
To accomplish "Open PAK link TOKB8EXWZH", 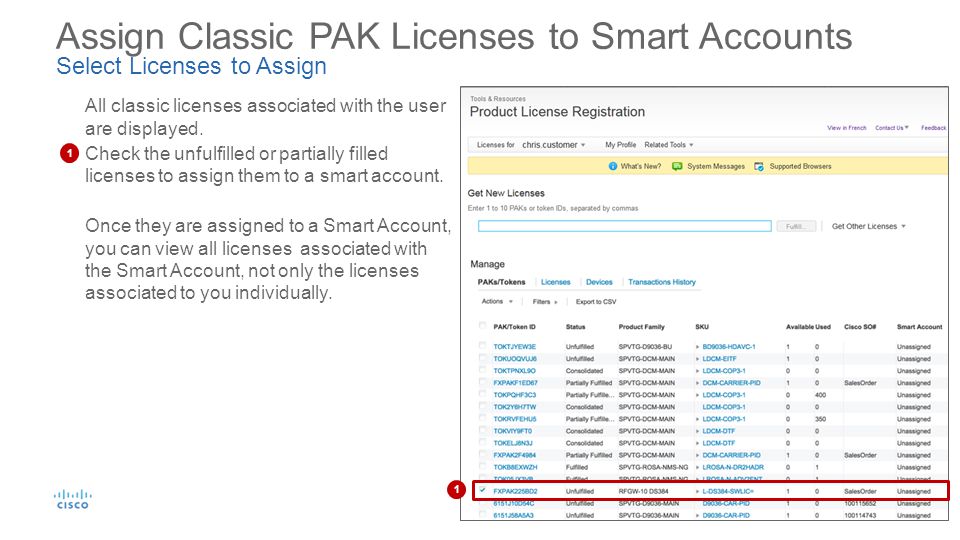I will point(515,467).
